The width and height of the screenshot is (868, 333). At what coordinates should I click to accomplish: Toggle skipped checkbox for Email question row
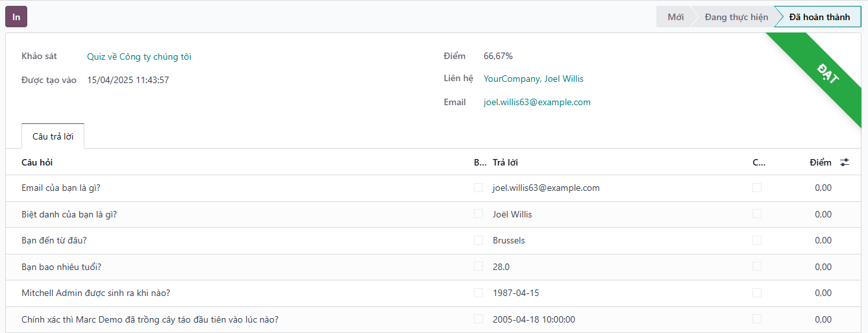point(478,188)
